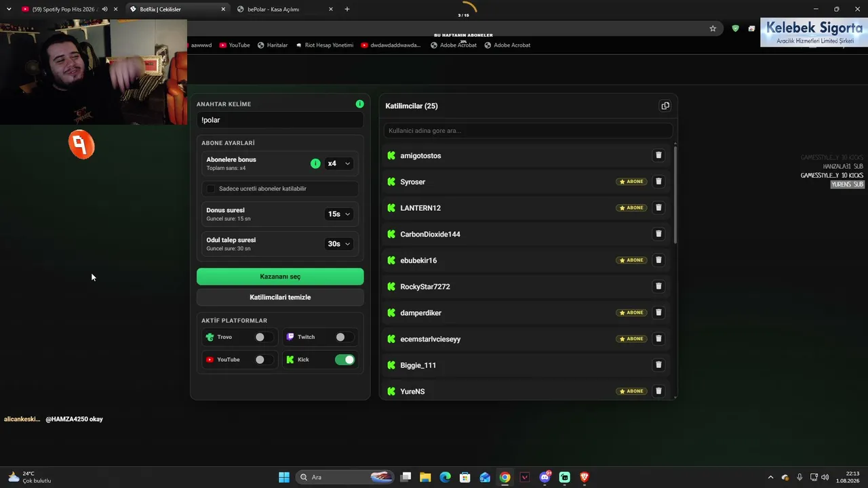Bookmark this page with star icon
Screen dimensions: 868x488
[x=713, y=28]
